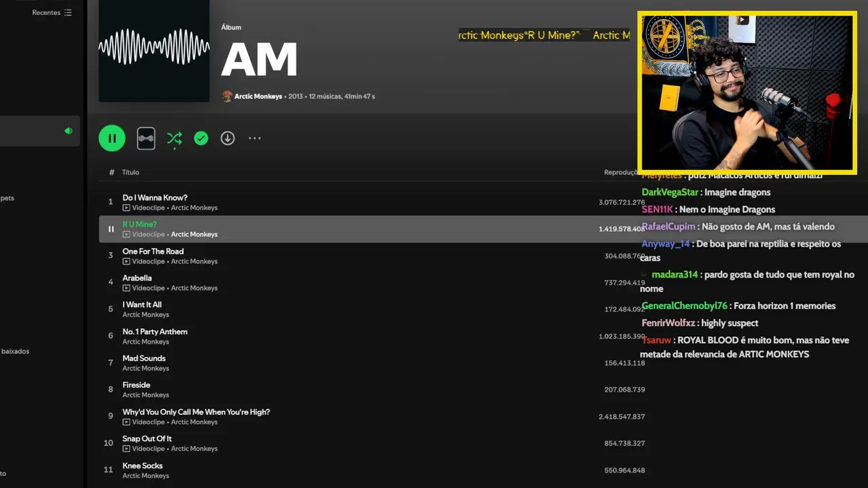This screenshot has height=488, width=868.
Task: Select track No. 1 Party Anthem
Action: click(155, 331)
